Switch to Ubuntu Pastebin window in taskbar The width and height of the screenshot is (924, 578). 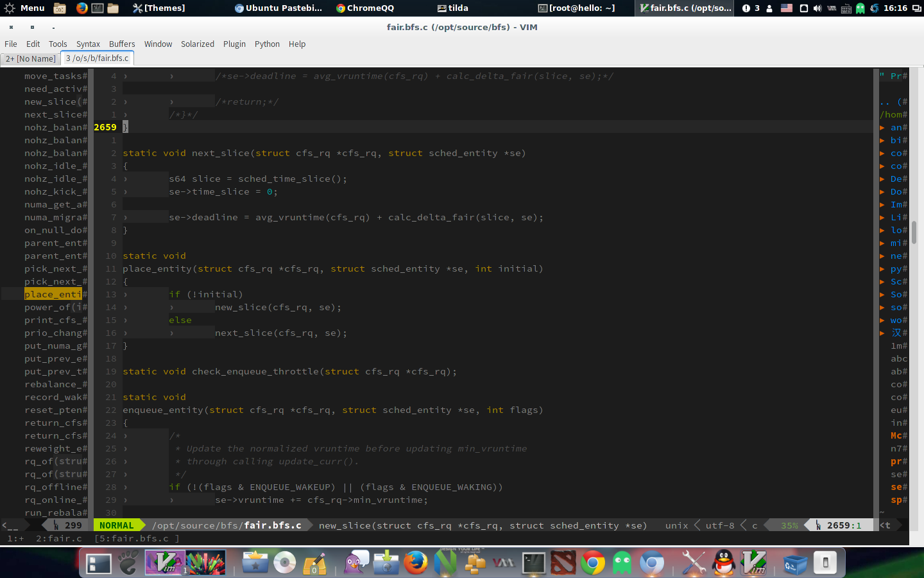(x=278, y=8)
